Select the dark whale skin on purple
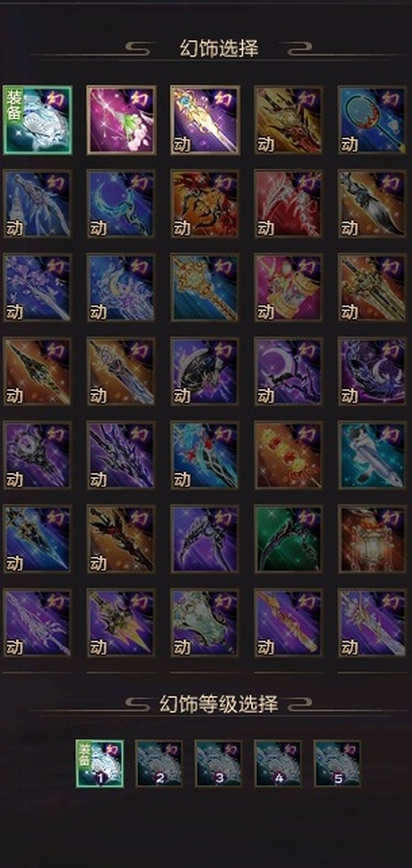 tap(372, 371)
